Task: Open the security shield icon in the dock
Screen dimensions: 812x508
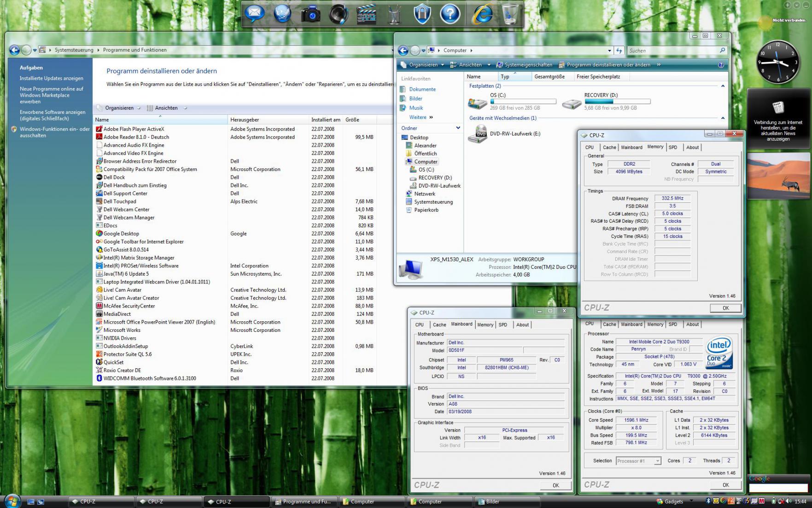Action: [422, 13]
